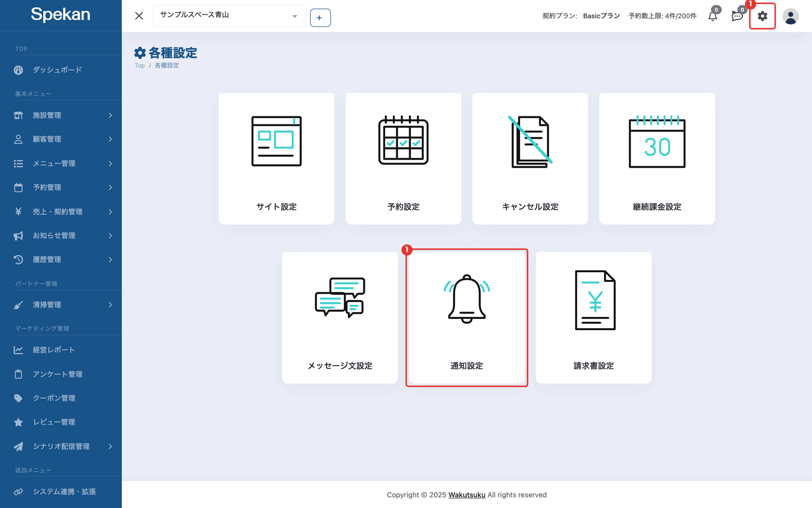Expand the 予約管理 sidebar menu
Screen dimensions: 812x508
(61, 187)
